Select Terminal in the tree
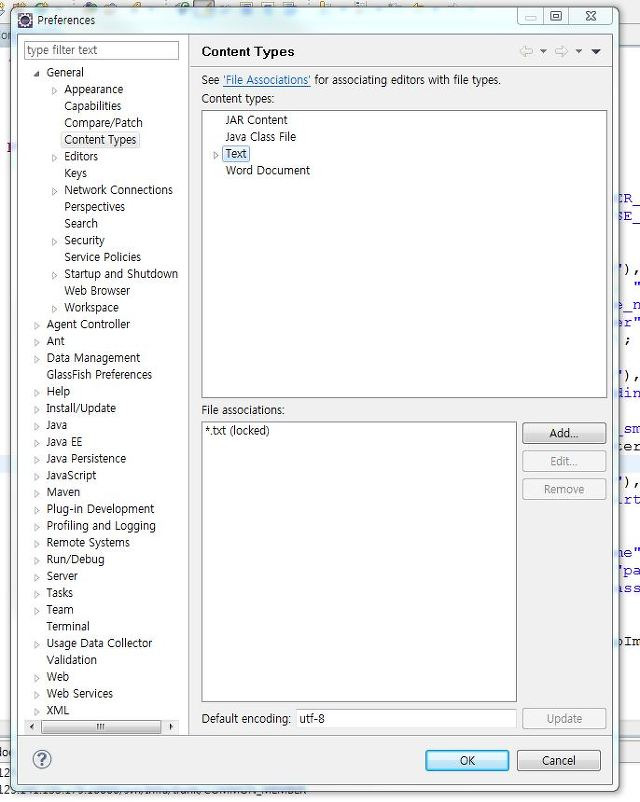Image resolution: width=640 pixels, height=802 pixels. (x=68, y=627)
